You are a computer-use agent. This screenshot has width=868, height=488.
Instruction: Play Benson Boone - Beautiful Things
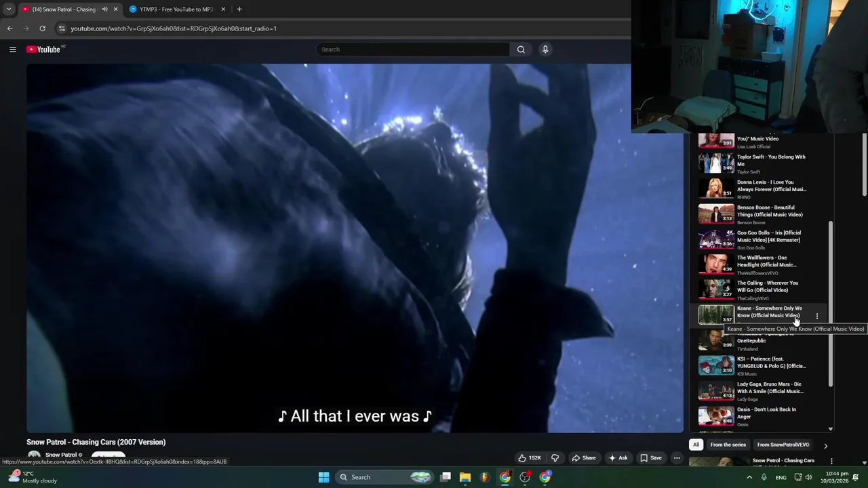point(763,214)
